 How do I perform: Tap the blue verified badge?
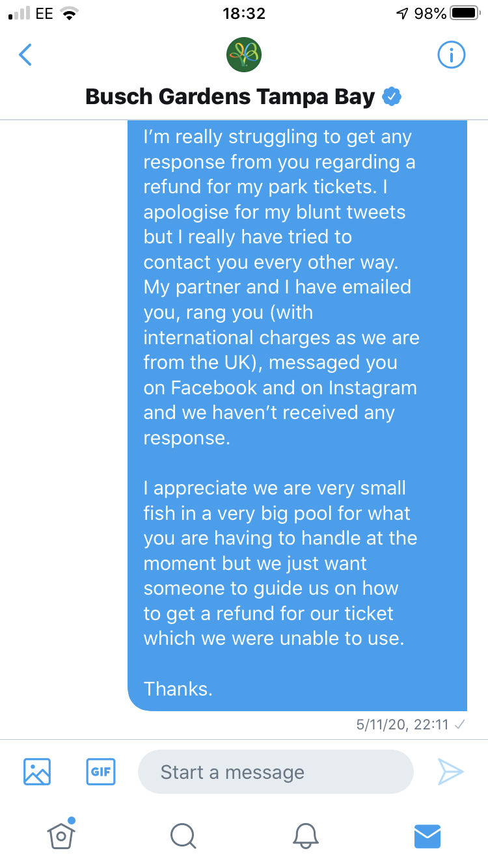click(x=391, y=97)
